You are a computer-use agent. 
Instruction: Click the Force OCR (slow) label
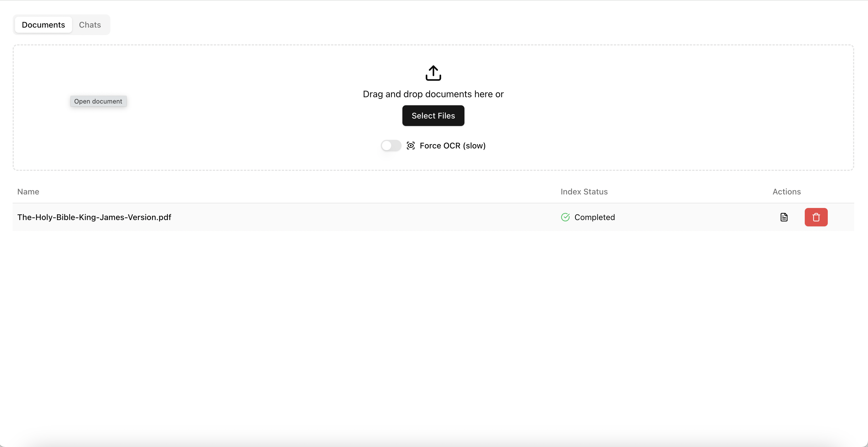coord(452,146)
